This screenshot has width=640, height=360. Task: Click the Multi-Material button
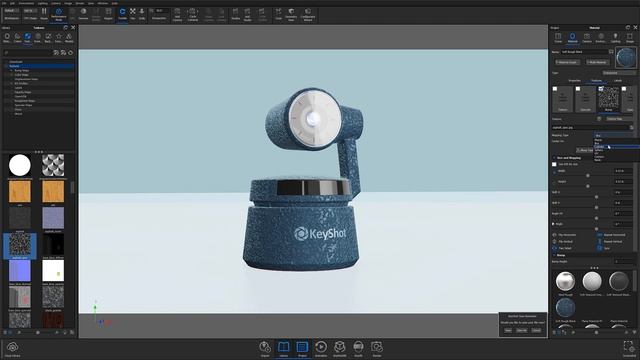click(598, 62)
